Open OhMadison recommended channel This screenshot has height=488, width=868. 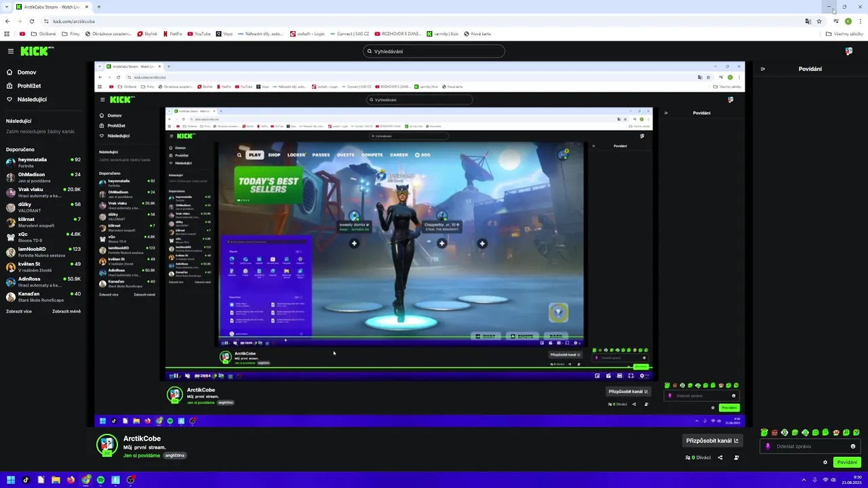(43, 178)
